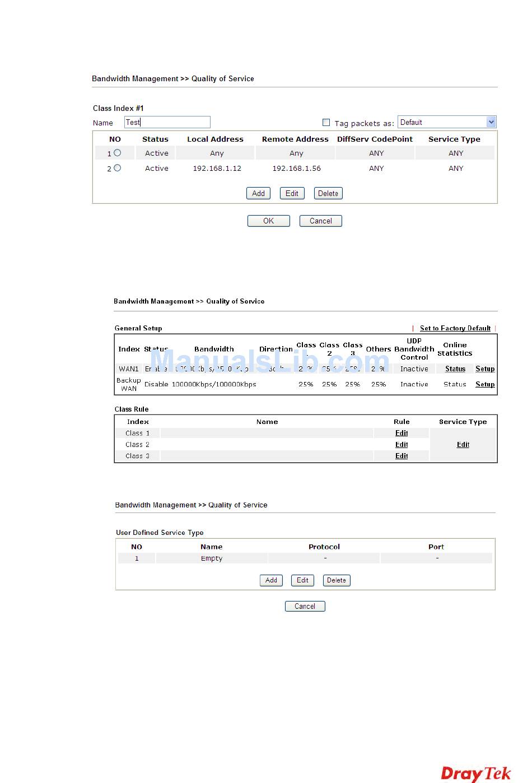Edit rule for Class 2
The height and width of the screenshot is (783, 532).
pyautogui.click(x=402, y=445)
